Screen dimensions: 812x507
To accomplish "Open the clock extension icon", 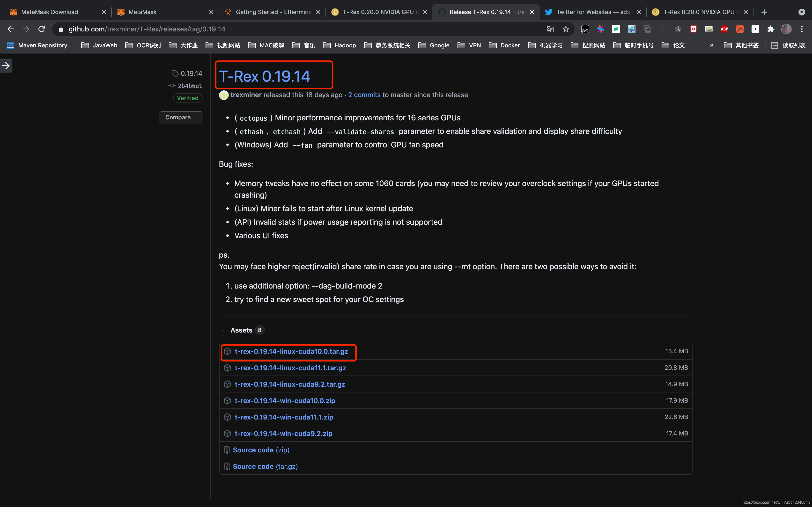I will (x=678, y=29).
